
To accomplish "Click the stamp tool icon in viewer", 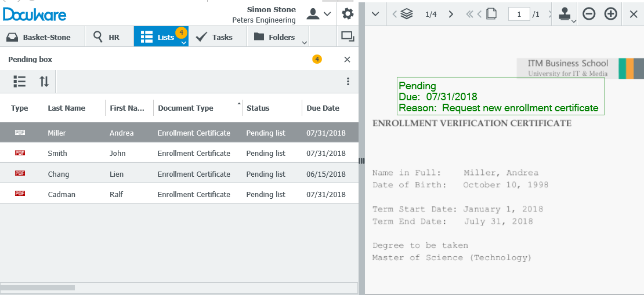I will (x=564, y=14).
